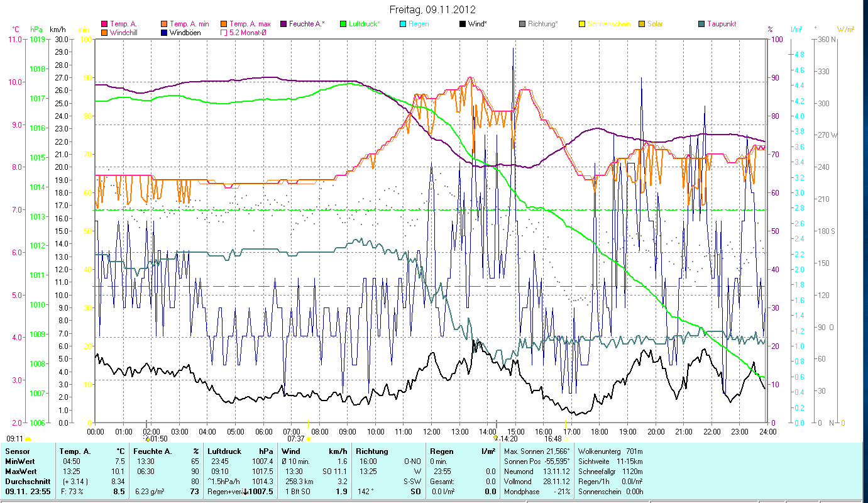Screen dimensions: 868x503
Task: Click the green Luftdruck legend square
Action: tap(343, 24)
